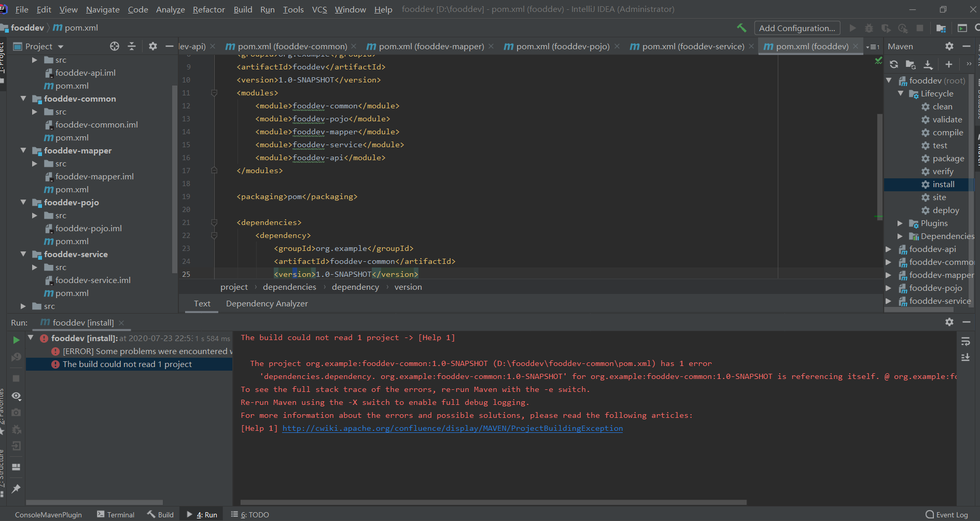This screenshot has width=980, height=521.
Task: Open Project panel settings gear
Action: [153, 46]
